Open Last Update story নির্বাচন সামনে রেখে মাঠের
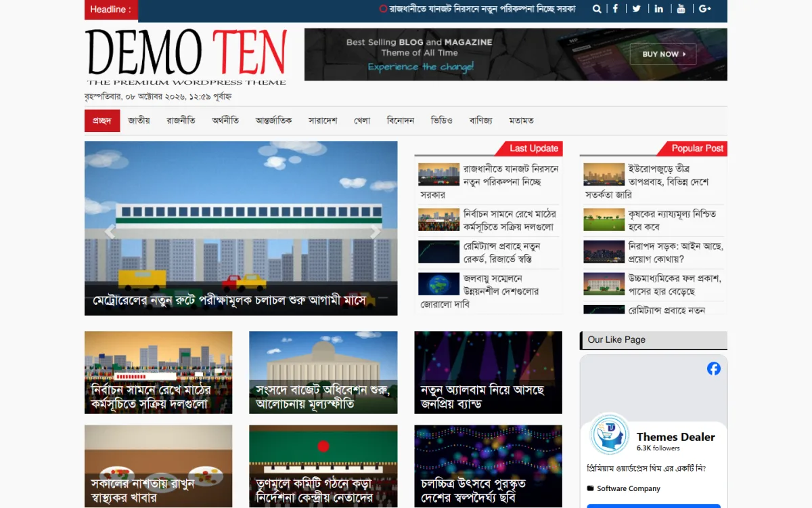The height and width of the screenshot is (508, 812). tap(509, 220)
